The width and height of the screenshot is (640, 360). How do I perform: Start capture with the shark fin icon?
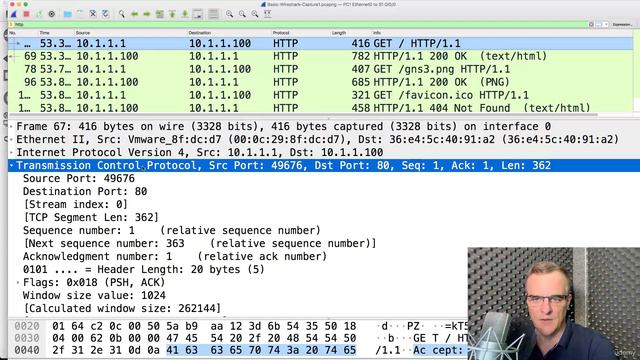[14, 14]
